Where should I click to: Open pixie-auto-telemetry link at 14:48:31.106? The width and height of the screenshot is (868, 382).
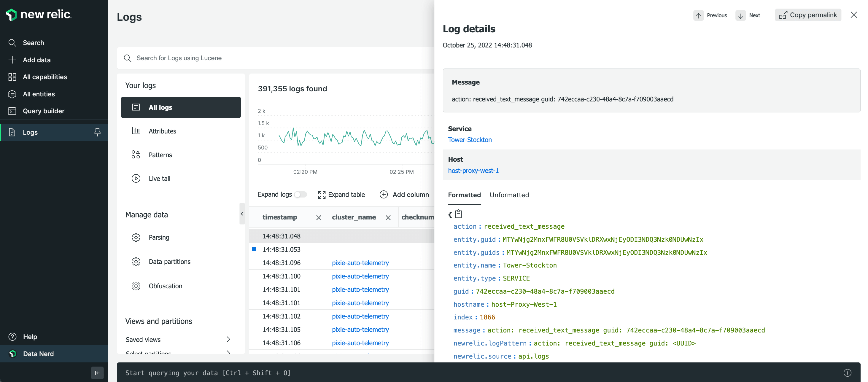coord(360,343)
